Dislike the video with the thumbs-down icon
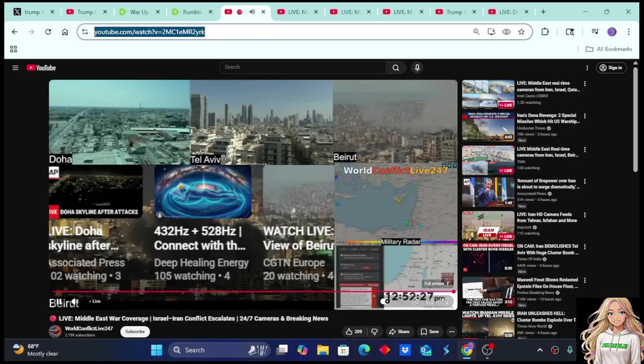 click(374, 332)
